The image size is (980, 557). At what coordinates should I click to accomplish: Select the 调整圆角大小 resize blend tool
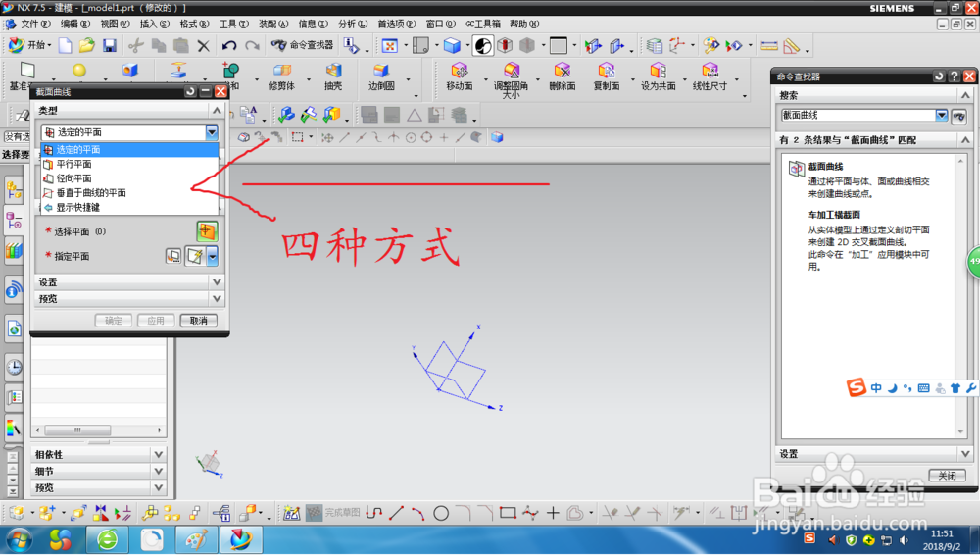pos(512,80)
